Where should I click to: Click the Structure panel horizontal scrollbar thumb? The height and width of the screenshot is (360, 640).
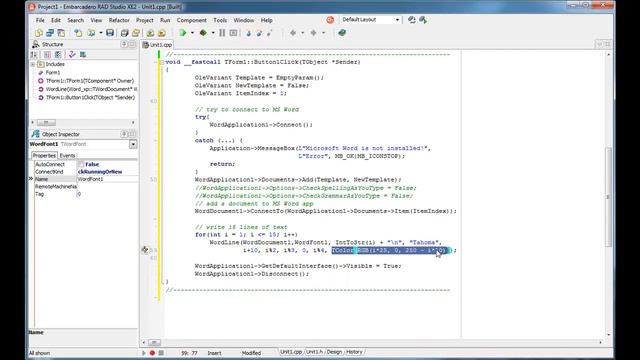[x=46, y=122]
